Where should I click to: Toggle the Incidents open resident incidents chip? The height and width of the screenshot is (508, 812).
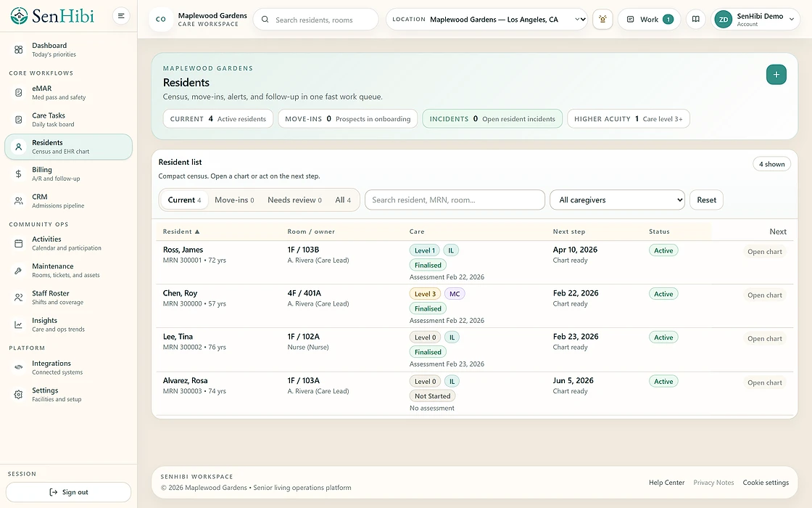pos(492,119)
